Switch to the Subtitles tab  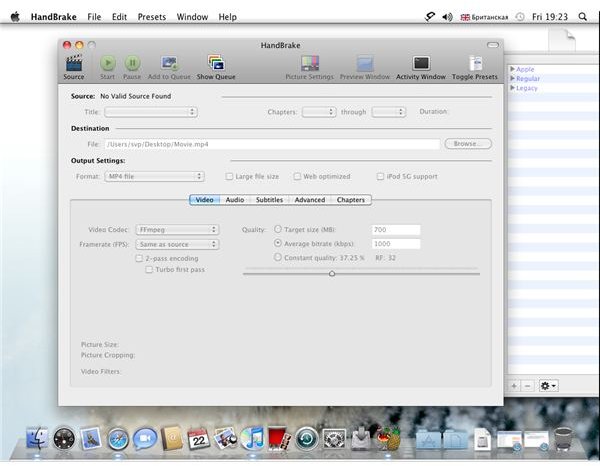click(x=269, y=200)
